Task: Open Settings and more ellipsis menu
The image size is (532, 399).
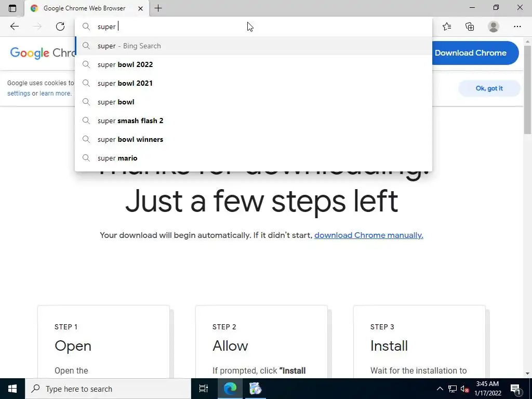Action: (517, 26)
